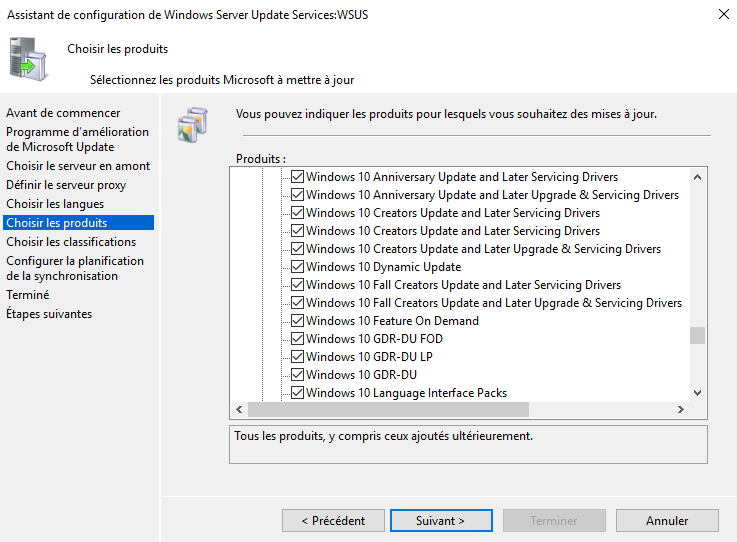The height and width of the screenshot is (542, 737).
Task: Select the Windows 10 Language Interface Packs label
Action: [407, 393]
